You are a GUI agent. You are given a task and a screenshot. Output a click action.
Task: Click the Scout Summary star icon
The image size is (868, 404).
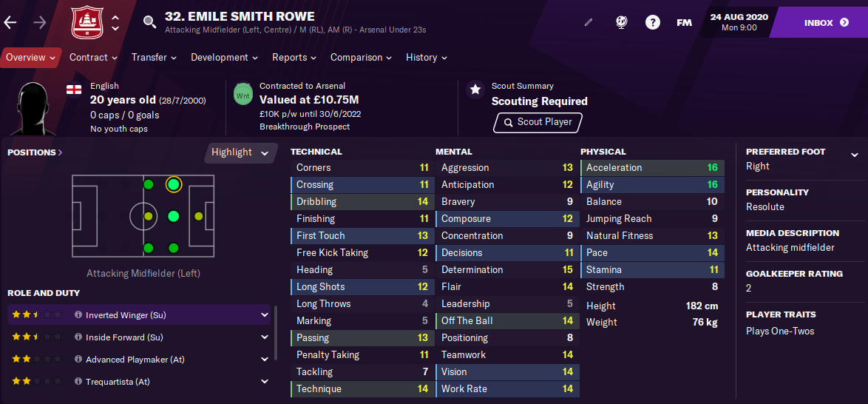point(475,90)
